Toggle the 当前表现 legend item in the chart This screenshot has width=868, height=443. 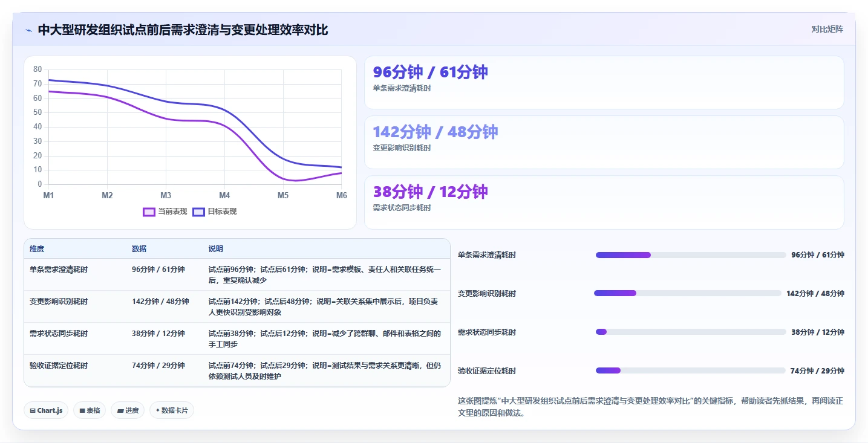tap(165, 212)
